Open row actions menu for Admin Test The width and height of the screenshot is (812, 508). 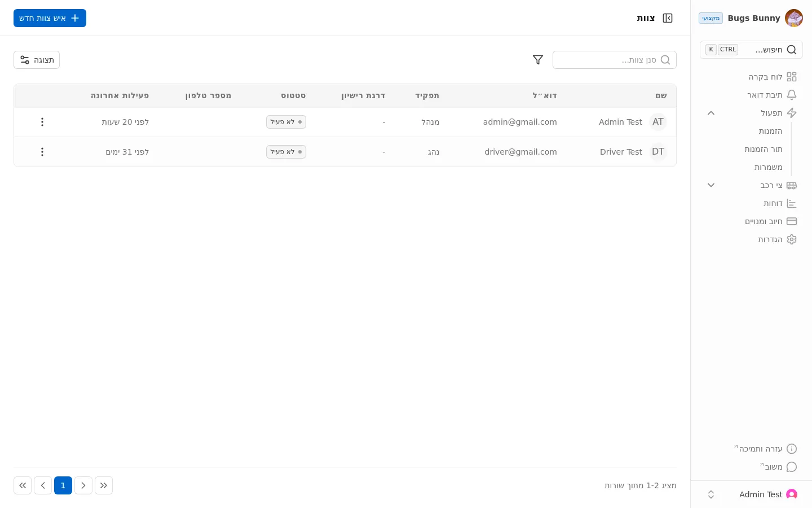[42, 122]
